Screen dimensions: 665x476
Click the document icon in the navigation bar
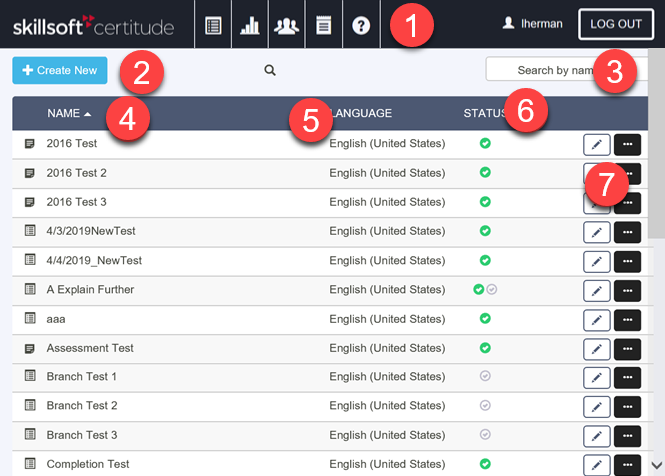click(323, 26)
